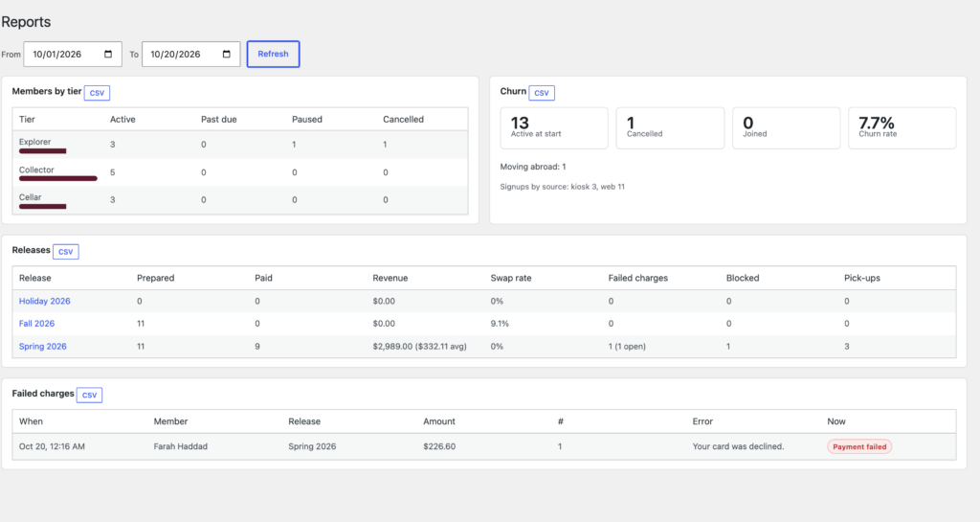Open the Spring 2026 release link
Viewport: 980px width, 522px height.
coord(42,346)
